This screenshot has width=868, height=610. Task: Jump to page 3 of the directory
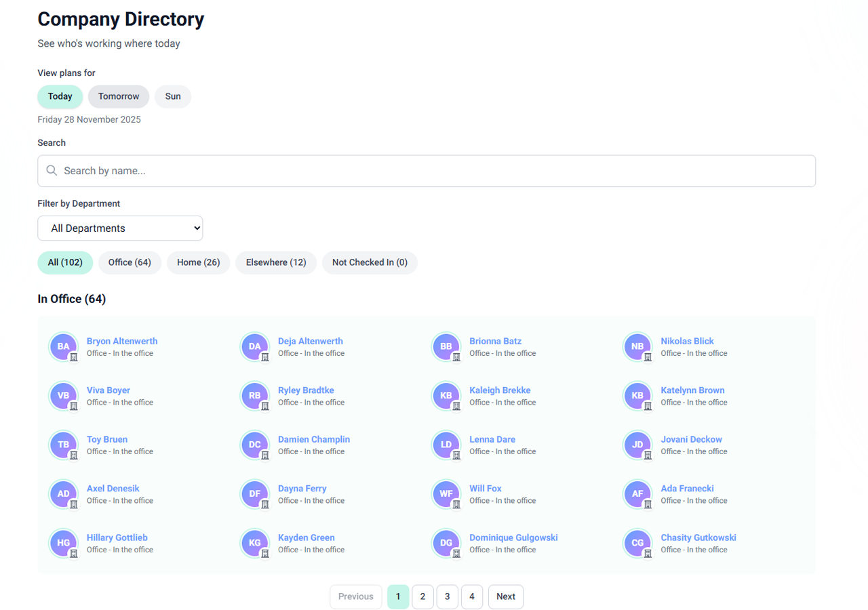[447, 596]
